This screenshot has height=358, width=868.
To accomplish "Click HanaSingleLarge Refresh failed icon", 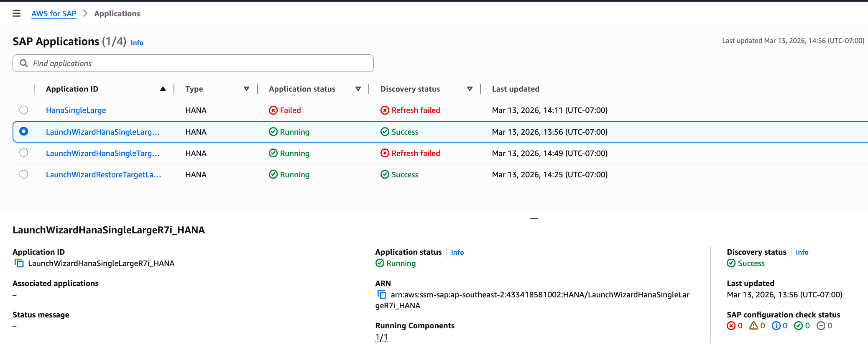I will click(x=385, y=110).
